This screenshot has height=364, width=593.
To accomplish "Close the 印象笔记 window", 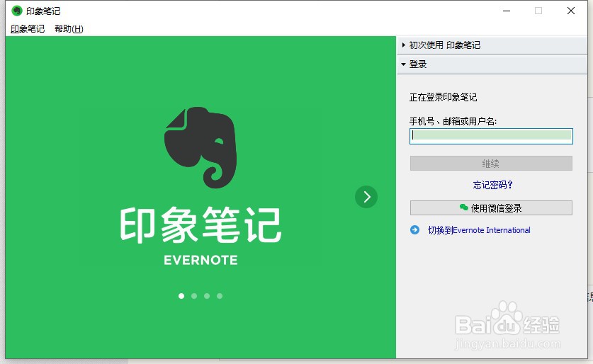I will coord(571,11).
